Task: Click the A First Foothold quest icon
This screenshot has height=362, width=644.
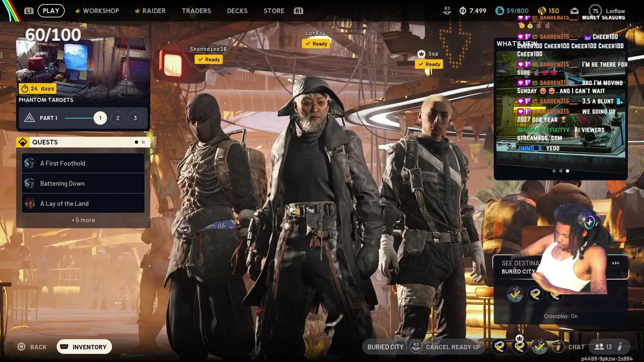Action: point(30,163)
